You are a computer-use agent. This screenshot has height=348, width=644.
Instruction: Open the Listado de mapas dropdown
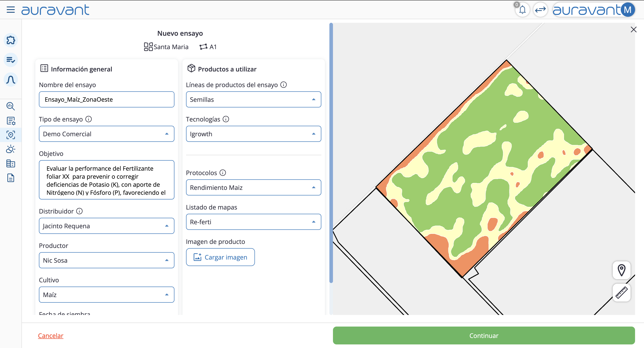[253, 222]
